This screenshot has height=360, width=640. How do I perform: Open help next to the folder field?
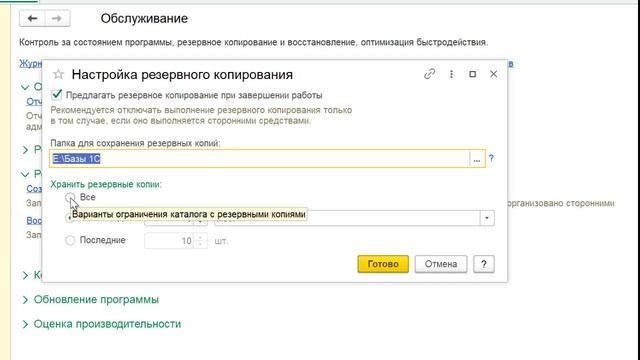(491, 158)
